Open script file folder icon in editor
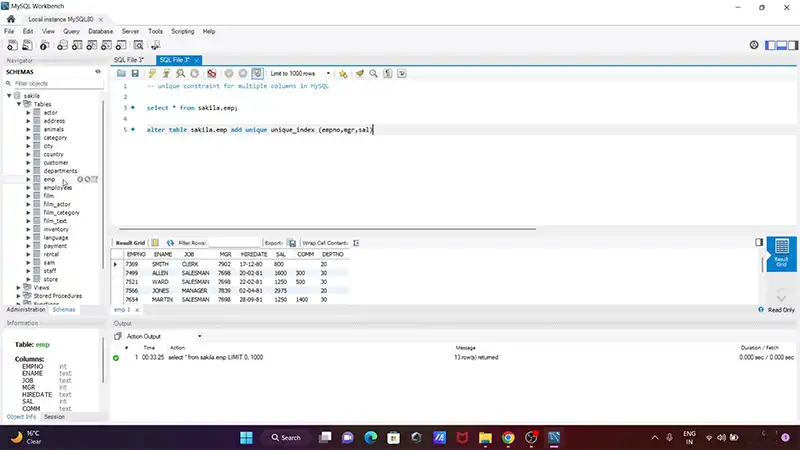The height and width of the screenshot is (450, 800). pos(121,73)
